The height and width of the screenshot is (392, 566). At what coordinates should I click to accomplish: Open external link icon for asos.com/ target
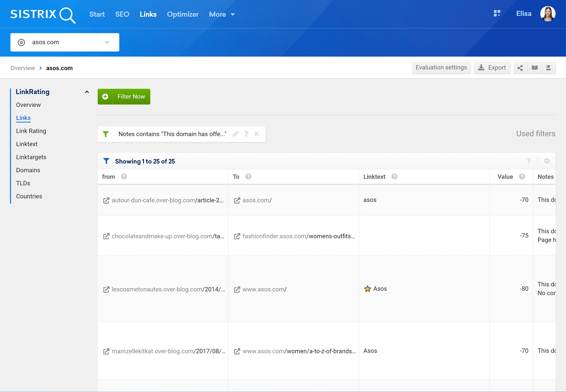(x=237, y=200)
